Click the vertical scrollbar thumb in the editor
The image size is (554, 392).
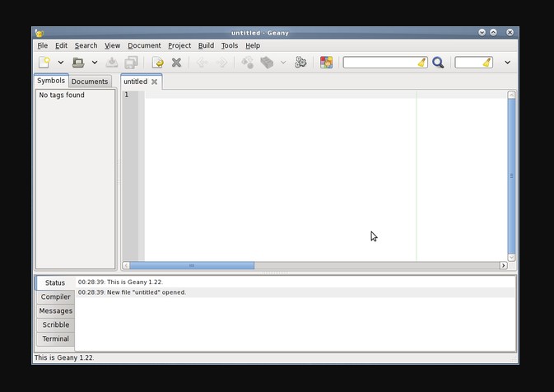(511, 176)
